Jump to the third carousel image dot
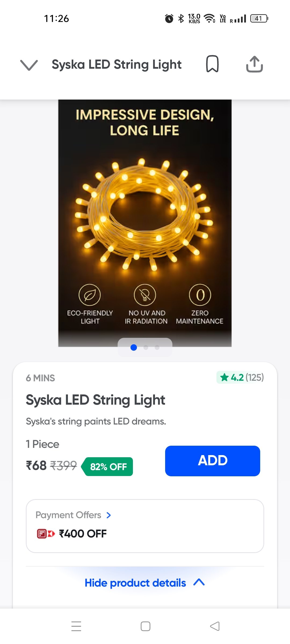This screenshot has width=290, height=644. (157, 347)
